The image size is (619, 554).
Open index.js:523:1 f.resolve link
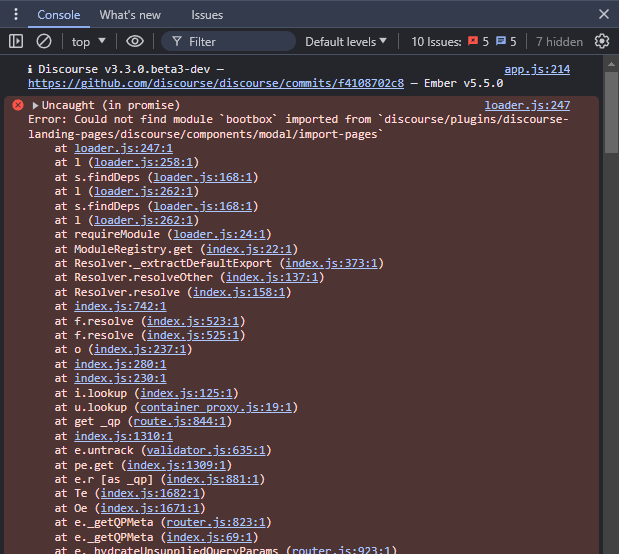193,321
